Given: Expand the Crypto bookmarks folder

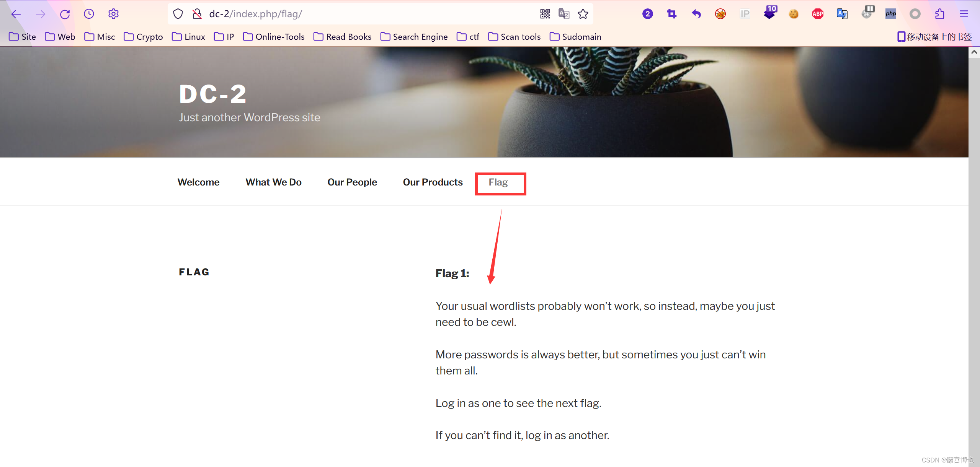Looking at the screenshot, I should [144, 37].
